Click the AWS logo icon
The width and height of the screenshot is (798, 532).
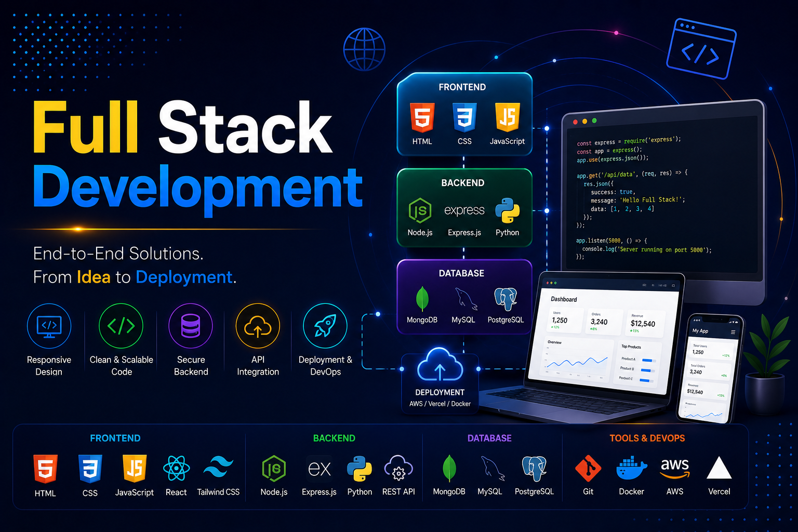pos(675,468)
